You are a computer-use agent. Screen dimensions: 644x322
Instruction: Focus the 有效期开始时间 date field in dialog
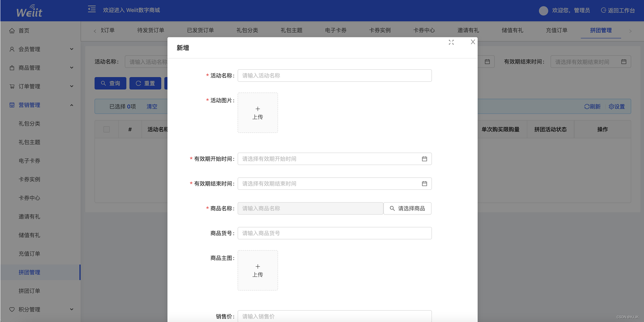tap(335, 159)
